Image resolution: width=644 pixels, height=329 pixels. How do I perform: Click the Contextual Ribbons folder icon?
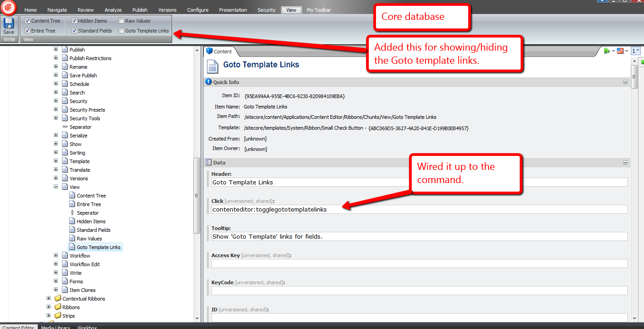pos(57,299)
